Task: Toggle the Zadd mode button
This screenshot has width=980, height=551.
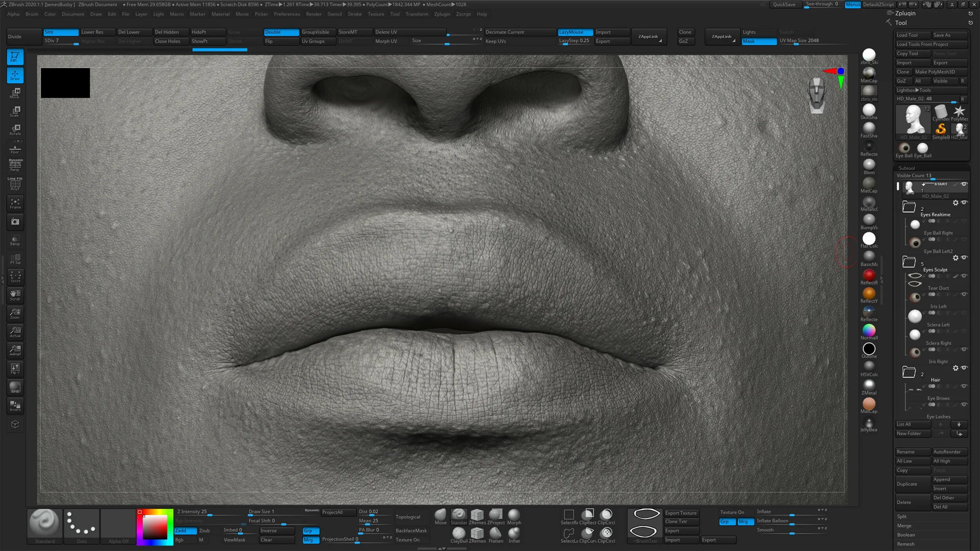Action: pos(185,531)
